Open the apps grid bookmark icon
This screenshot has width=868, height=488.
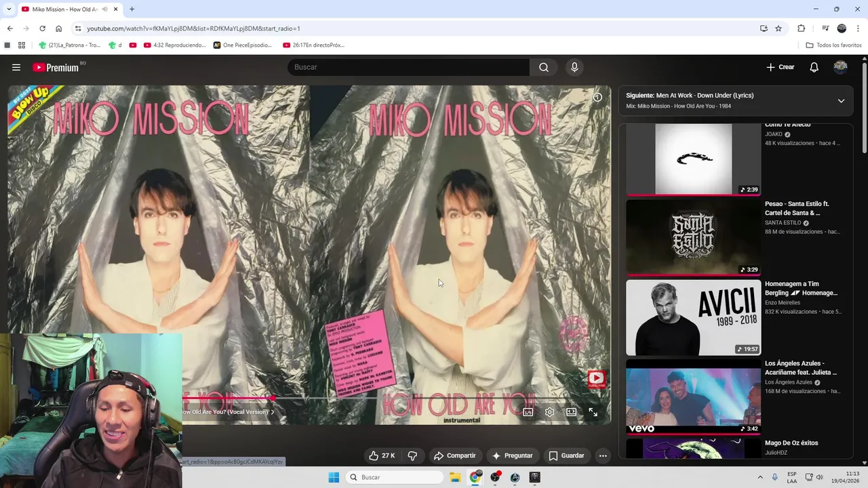pos(22,45)
